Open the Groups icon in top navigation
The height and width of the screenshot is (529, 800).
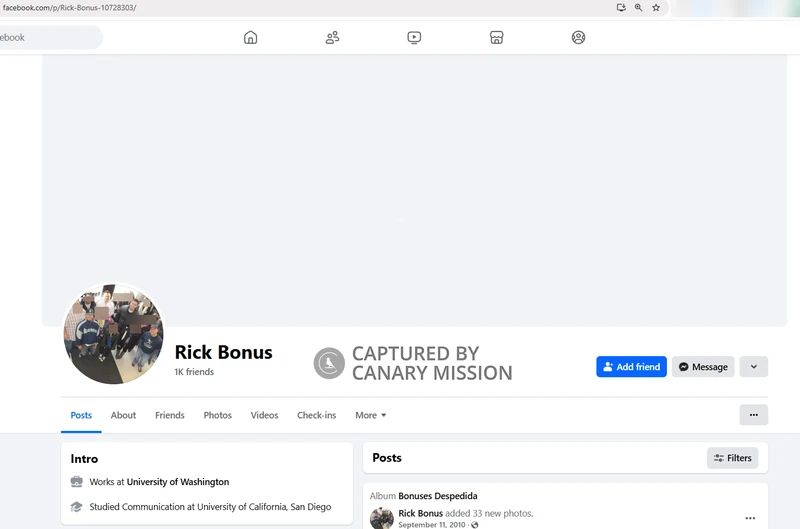(578, 37)
